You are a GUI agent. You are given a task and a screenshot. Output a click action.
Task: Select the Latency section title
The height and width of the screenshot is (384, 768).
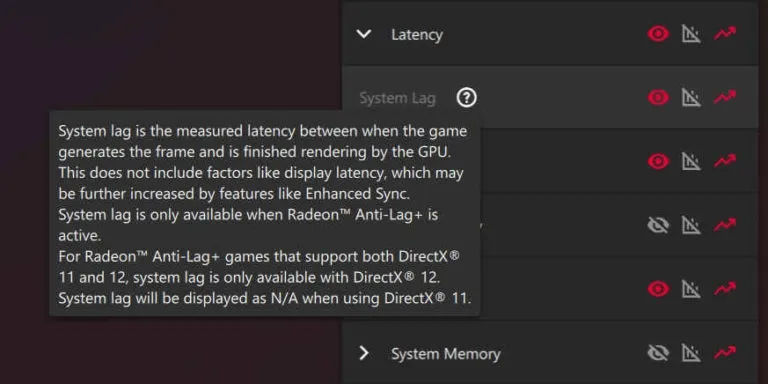(417, 35)
